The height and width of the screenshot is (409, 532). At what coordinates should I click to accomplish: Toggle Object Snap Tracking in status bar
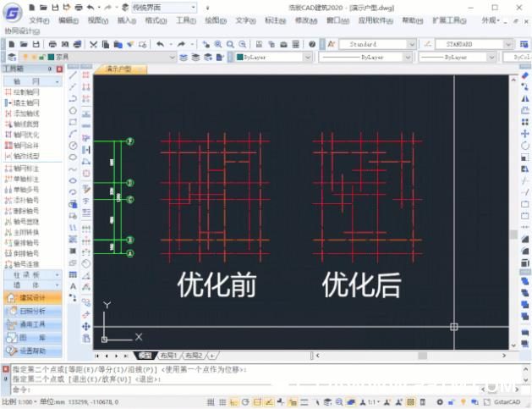[269, 402]
